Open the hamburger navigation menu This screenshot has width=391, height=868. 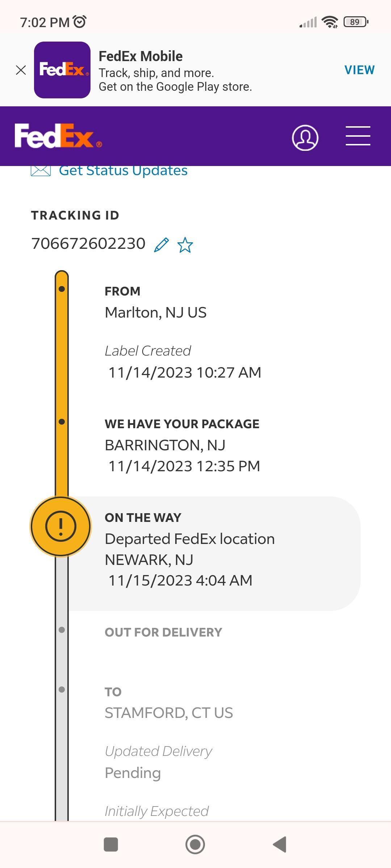358,136
